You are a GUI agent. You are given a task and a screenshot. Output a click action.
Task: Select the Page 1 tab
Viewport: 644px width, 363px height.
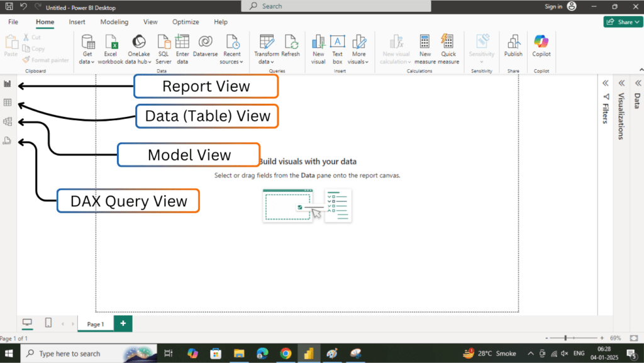click(96, 324)
